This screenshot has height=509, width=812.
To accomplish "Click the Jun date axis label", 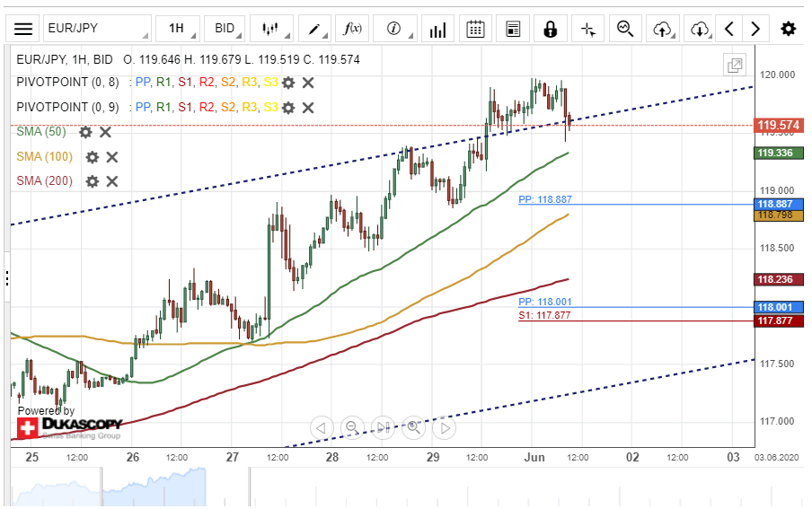I will (x=534, y=457).
